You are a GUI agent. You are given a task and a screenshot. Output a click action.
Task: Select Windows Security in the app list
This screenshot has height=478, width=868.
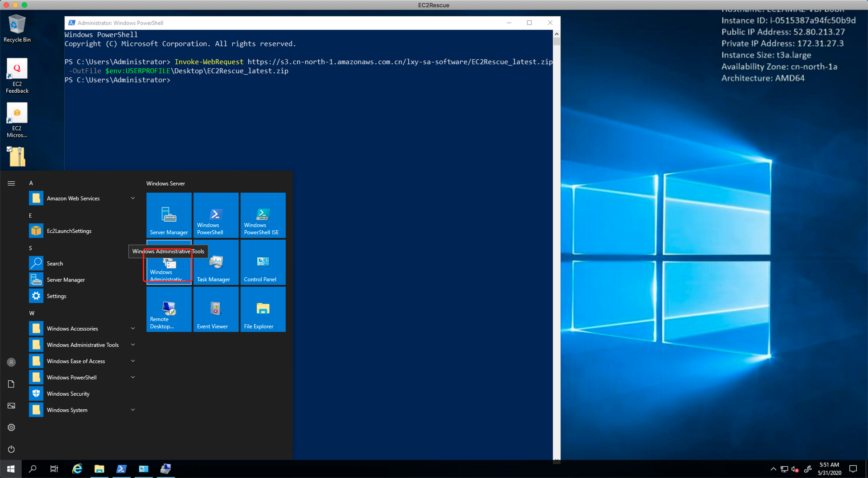tap(68, 394)
